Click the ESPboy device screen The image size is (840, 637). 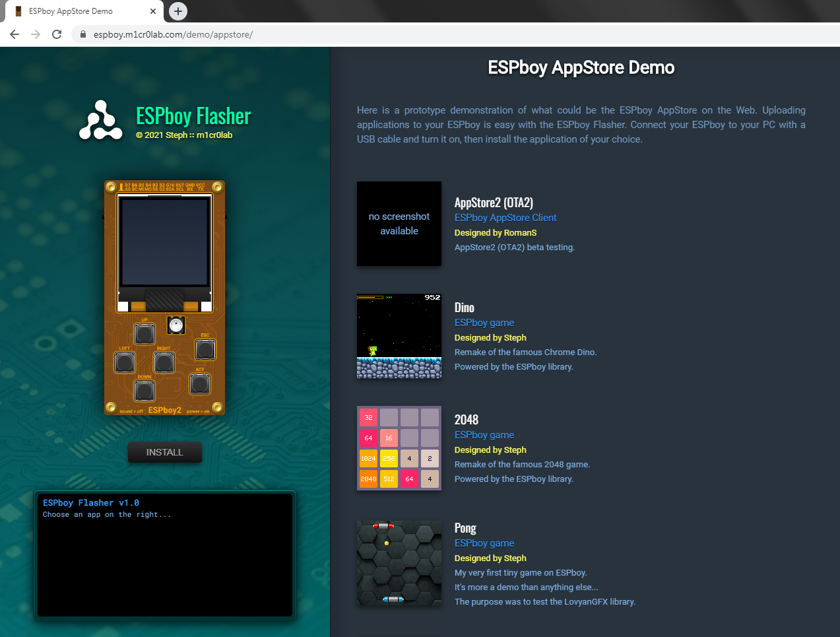(164, 242)
